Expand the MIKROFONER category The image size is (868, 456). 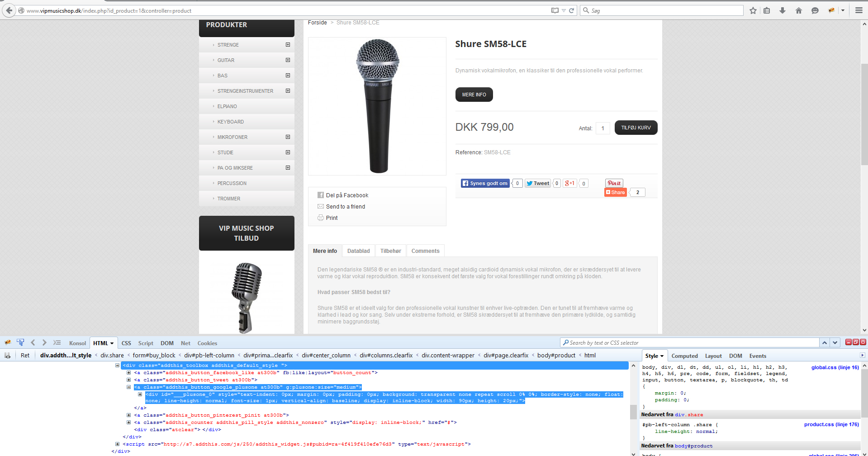click(288, 137)
